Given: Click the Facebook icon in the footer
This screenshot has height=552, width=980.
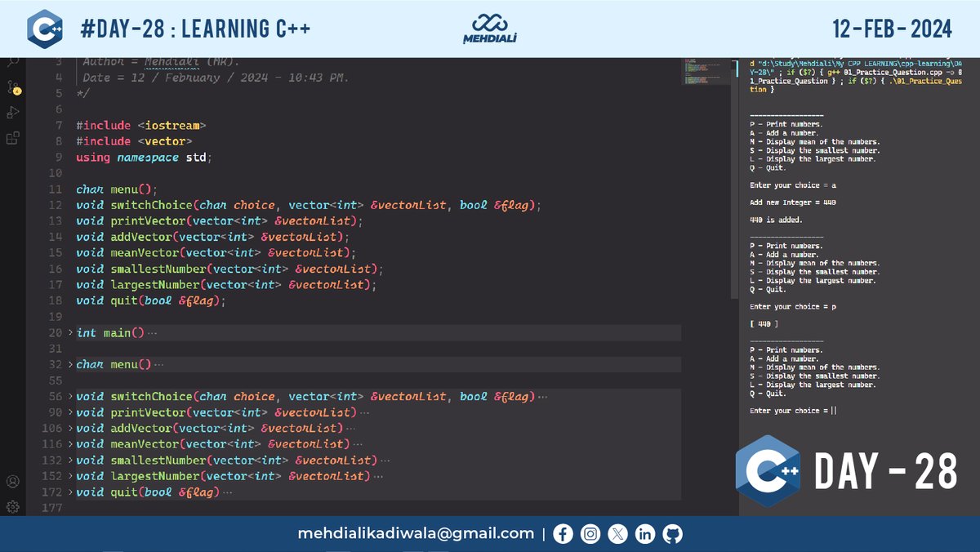Looking at the screenshot, I should pyautogui.click(x=563, y=534).
